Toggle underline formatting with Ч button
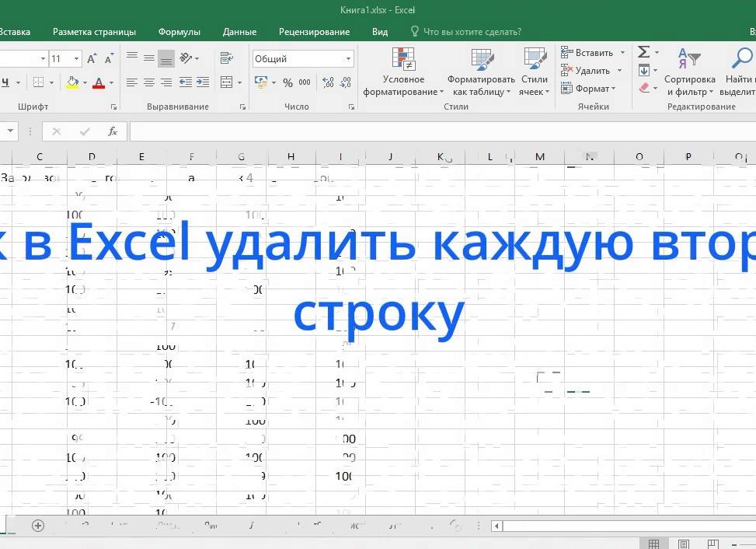The image size is (756, 549). coord(7,82)
